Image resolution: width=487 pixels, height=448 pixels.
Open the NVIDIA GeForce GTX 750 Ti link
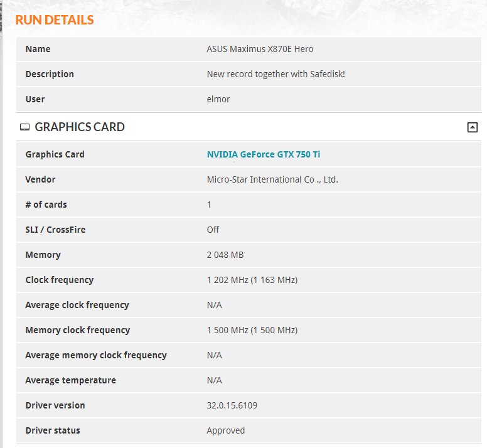tap(264, 154)
